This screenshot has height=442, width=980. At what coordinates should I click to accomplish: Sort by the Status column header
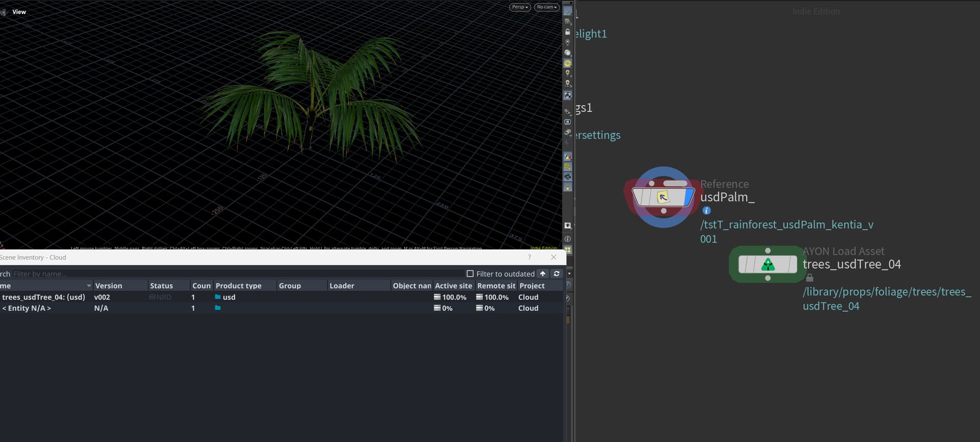[x=168, y=286]
